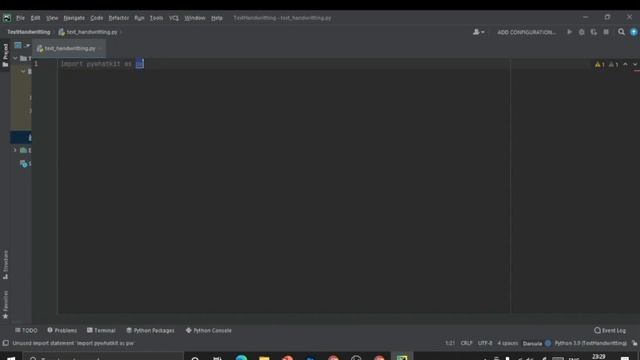Screen dimensions: 640x360
Task: Run the current configuration with the play icon
Action: point(569,32)
